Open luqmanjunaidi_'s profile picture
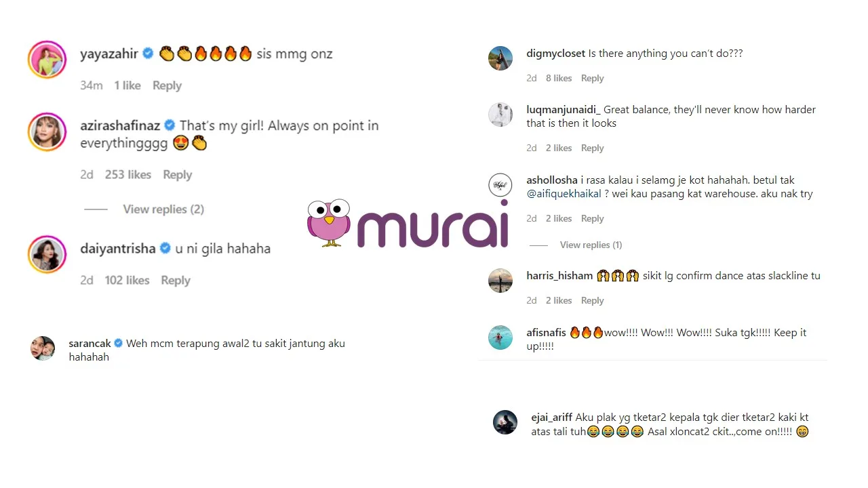The height and width of the screenshot is (488, 868). point(500,115)
